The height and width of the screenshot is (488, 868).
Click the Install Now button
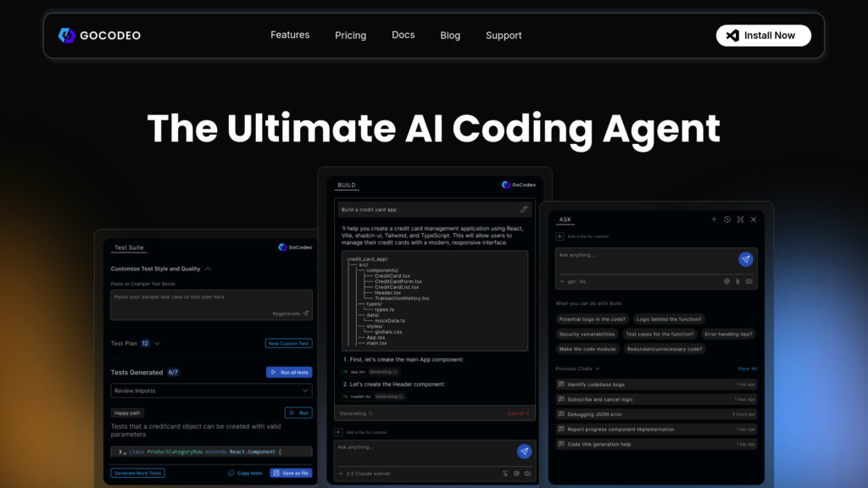pos(764,36)
